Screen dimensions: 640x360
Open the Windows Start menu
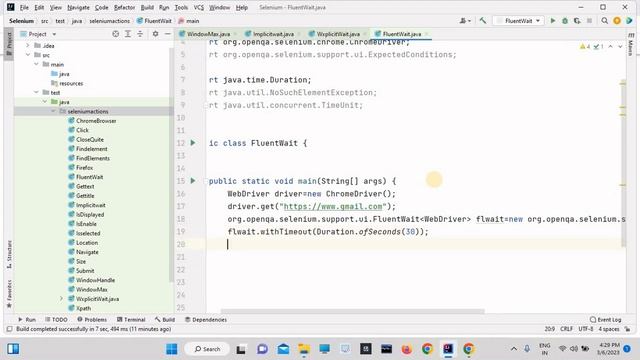172,349
